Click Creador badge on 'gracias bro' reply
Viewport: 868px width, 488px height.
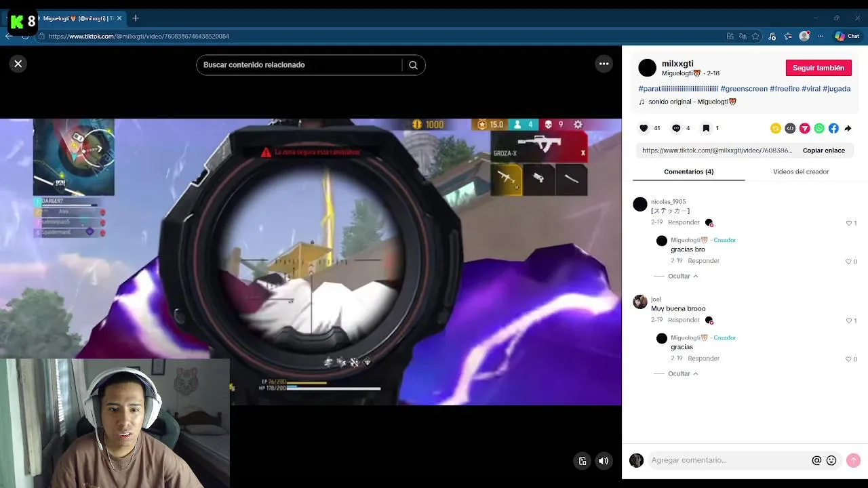pyautogui.click(x=724, y=240)
